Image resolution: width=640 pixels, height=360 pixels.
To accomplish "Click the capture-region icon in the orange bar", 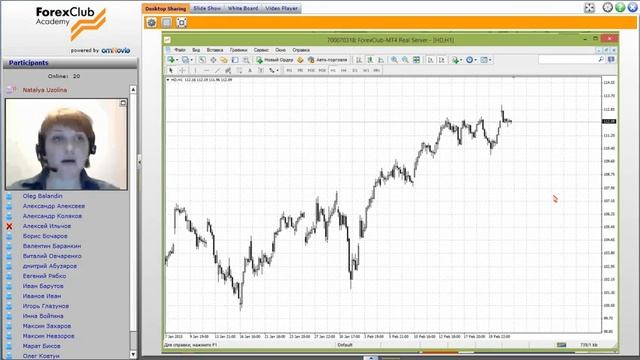I will (x=182, y=22).
